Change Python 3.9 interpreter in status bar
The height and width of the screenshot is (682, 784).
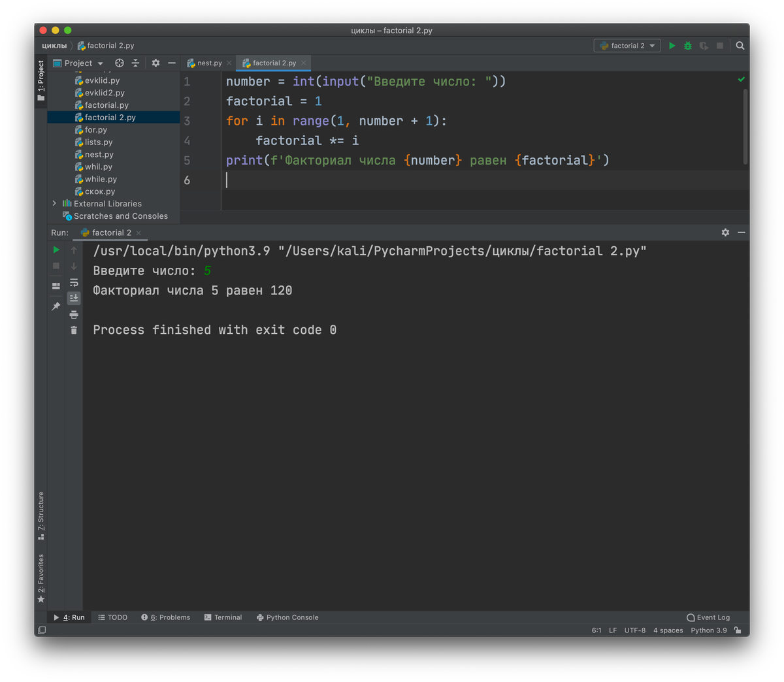pos(709,630)
